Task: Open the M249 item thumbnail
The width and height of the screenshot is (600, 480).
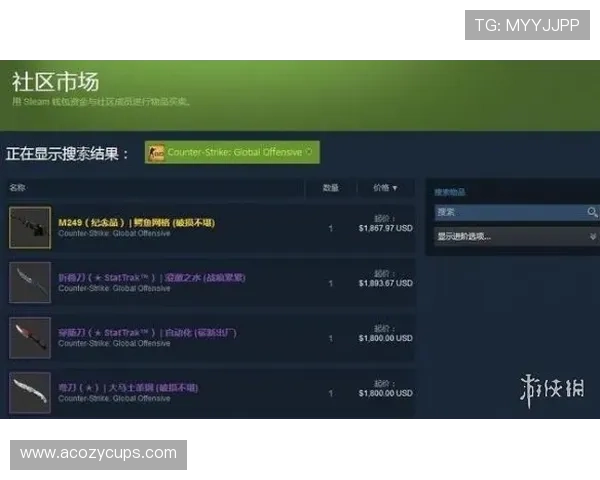Action: point(30,228)
